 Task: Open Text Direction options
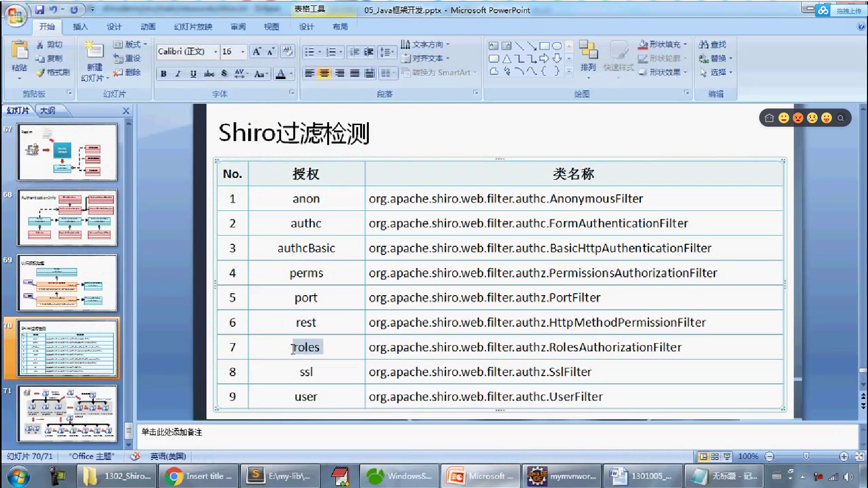pyautogui.click(x=425, y=44)
